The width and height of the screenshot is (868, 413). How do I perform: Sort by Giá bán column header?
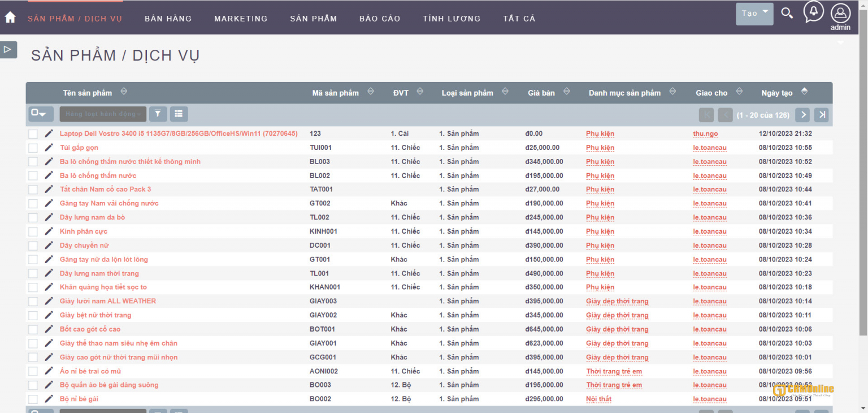[x=541, y=93]
